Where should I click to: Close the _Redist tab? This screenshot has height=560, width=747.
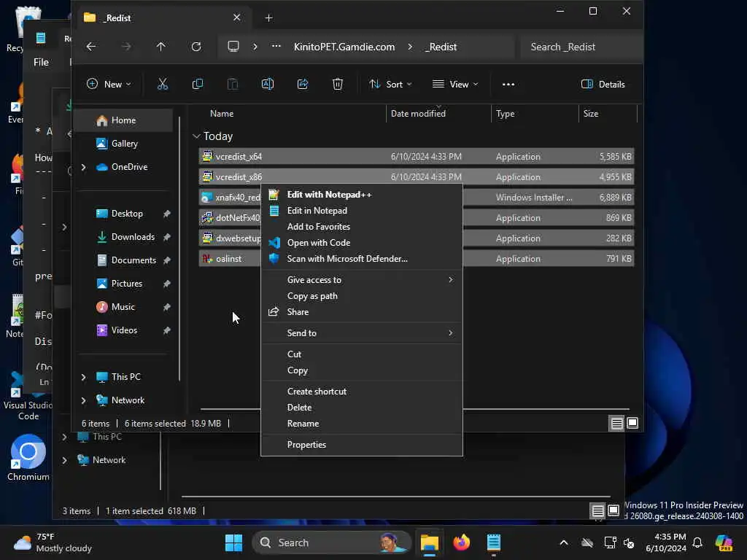tap(237, 17)
